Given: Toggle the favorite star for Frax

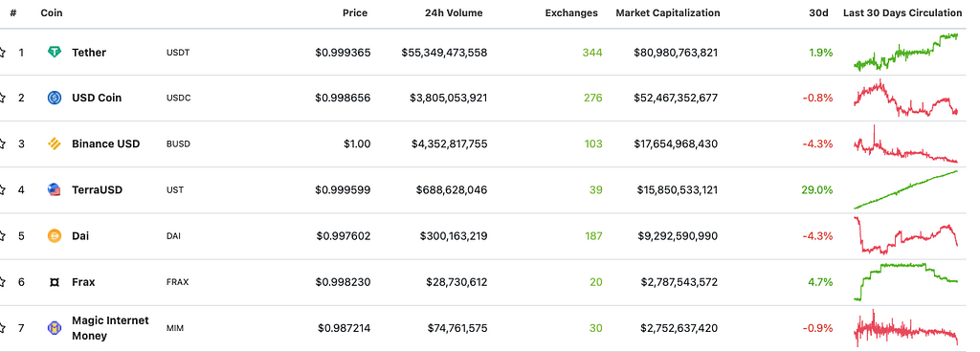Looking at the screenshot, I should point(2,282).
